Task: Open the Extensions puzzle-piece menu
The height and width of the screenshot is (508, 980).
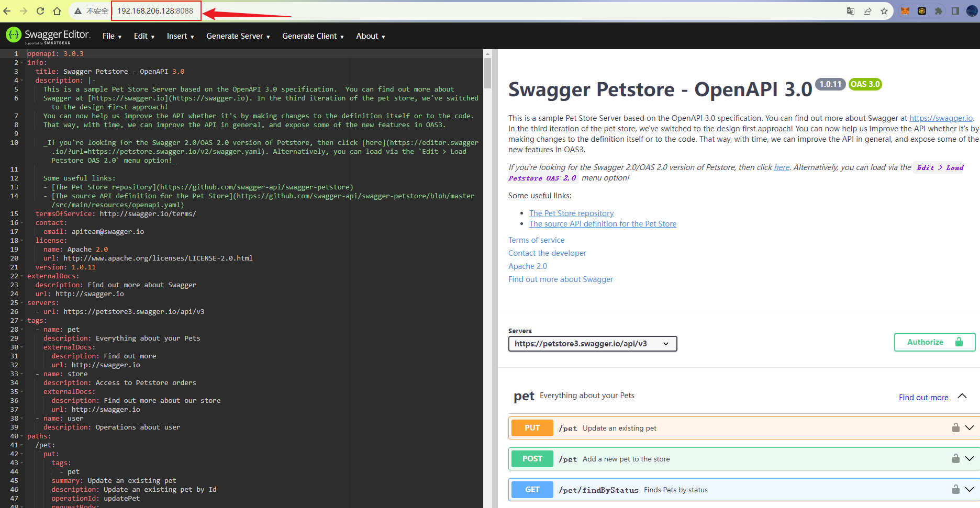Action: pyautogui.click(x=939, y=11)
